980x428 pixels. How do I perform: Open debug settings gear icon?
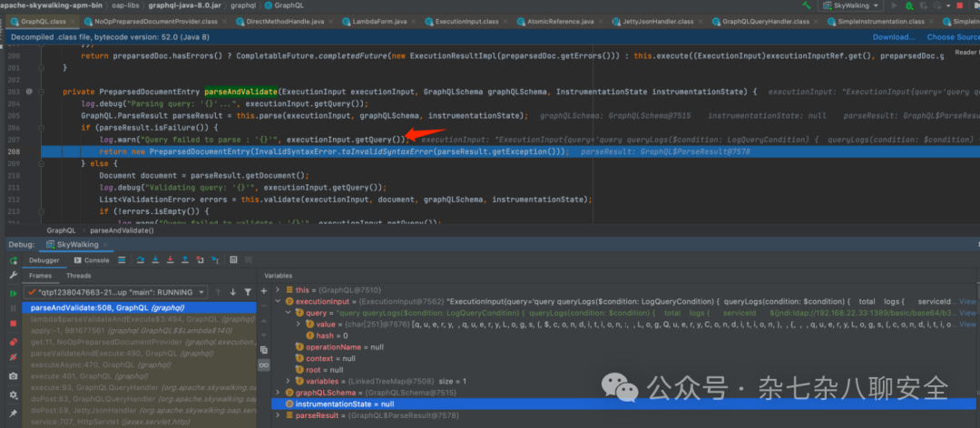point(13,394)
